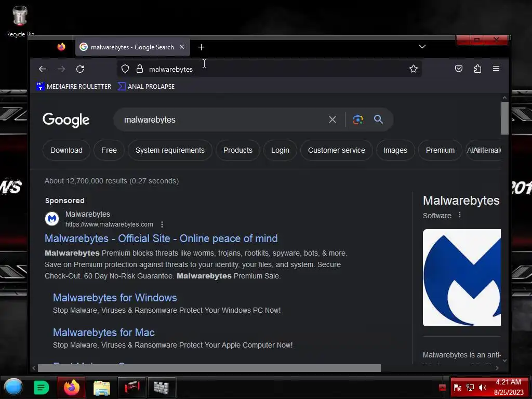Image resolution: width=532 pixels, height=399 pixels.
Task: Click the scroll up arrow
Action: [x=504, y=98]
